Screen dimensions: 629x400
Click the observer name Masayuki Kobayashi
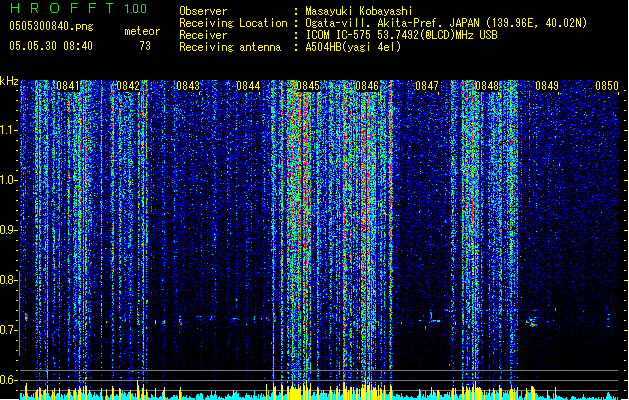[x=359, y=11]
